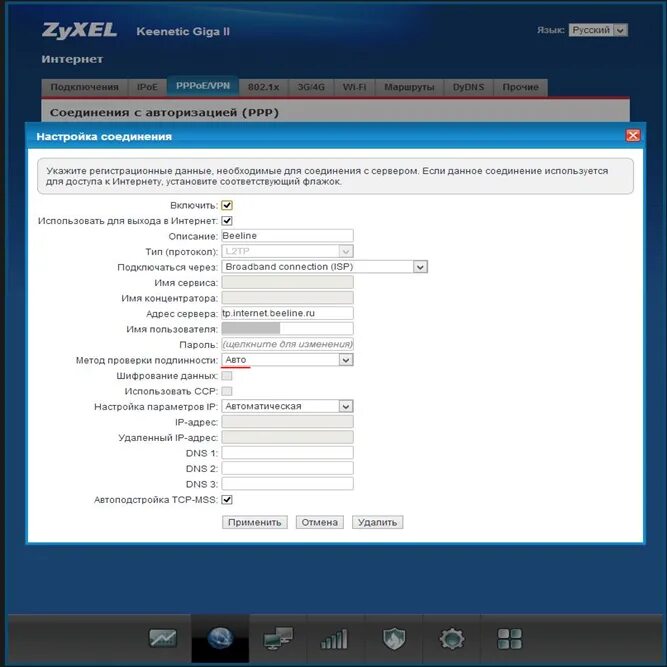Click the Удалить button

pos(377,522)
